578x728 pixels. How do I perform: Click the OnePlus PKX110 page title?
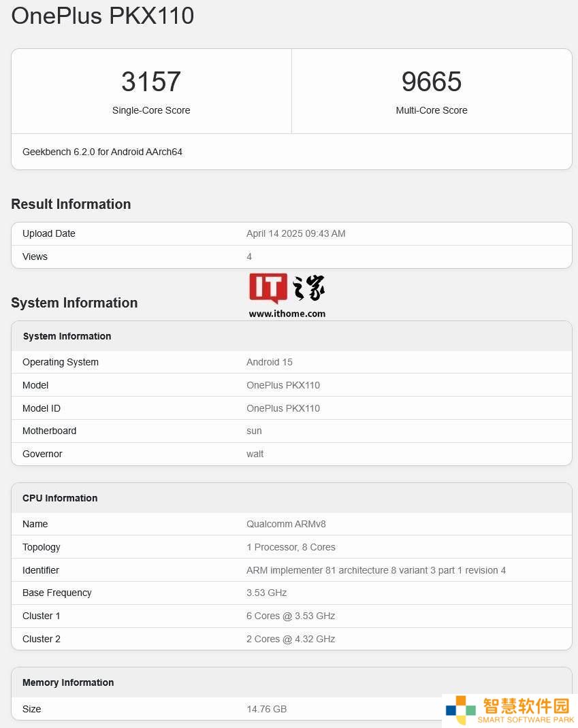click(x=103, y=16)
